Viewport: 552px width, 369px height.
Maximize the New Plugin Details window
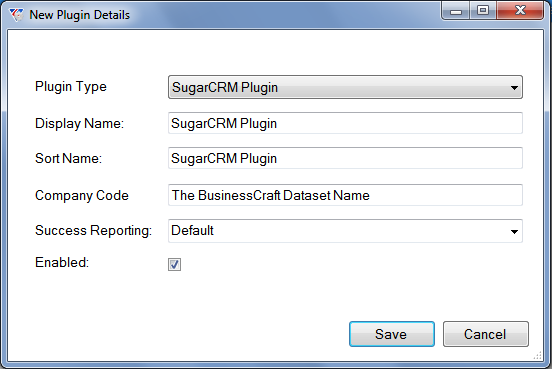click(483, 11)
